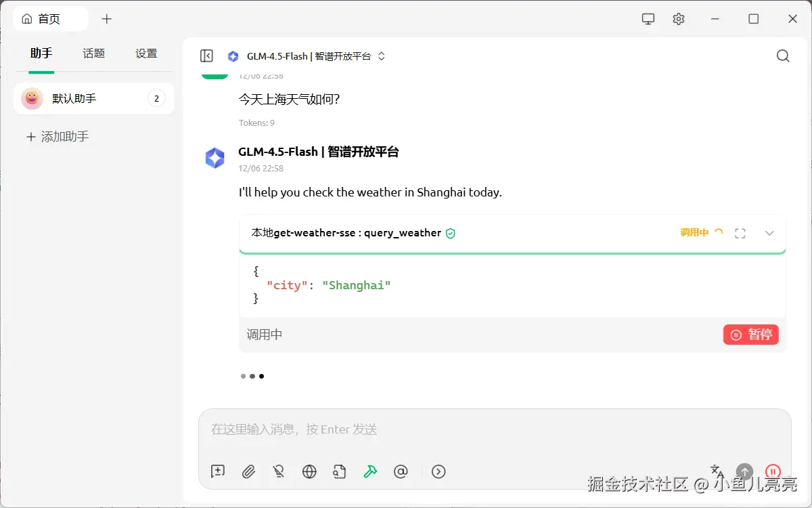Click the "Tokens: 9" text
Screen dimensions: 812x508
pyautogui.click(x=256, y=123)
